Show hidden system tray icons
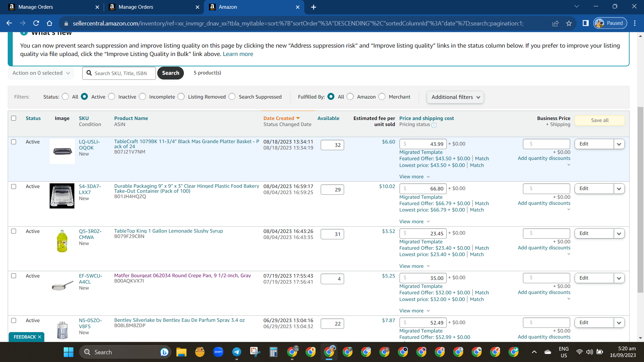This screenshot has height=362, width=644. coord(534,352)
